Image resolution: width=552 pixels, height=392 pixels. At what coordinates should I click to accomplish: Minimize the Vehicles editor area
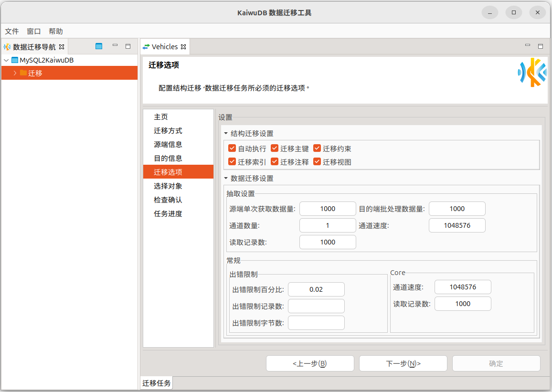point(528,46)
